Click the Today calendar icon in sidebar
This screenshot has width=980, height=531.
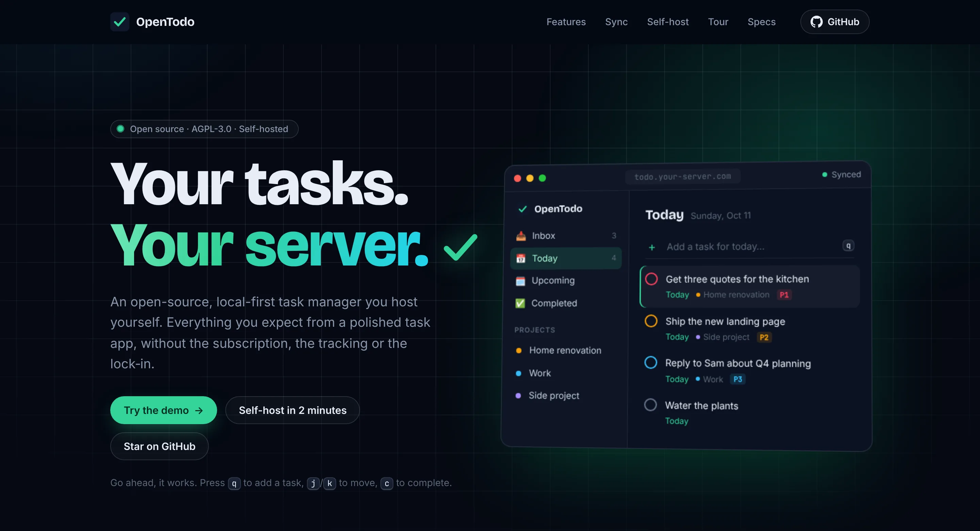pyautogui.click(x=520, y=258)
